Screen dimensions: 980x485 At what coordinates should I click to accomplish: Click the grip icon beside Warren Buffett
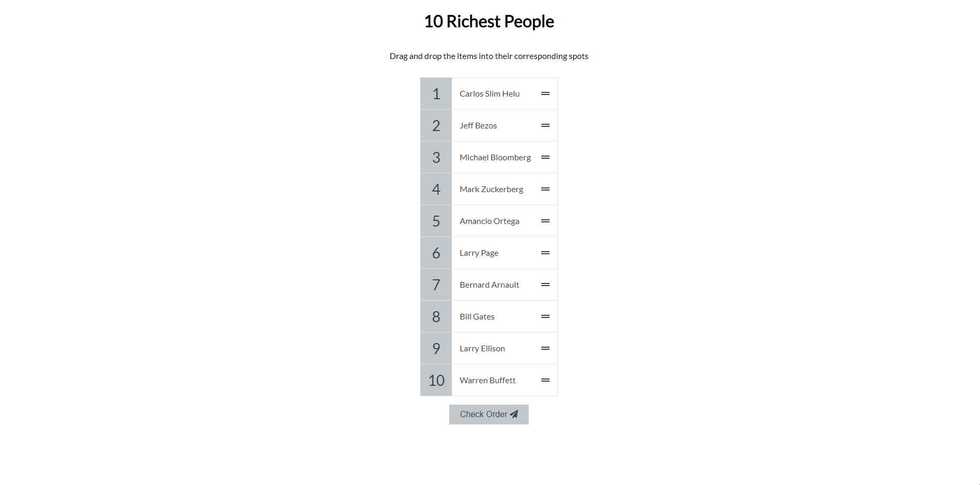545,381
